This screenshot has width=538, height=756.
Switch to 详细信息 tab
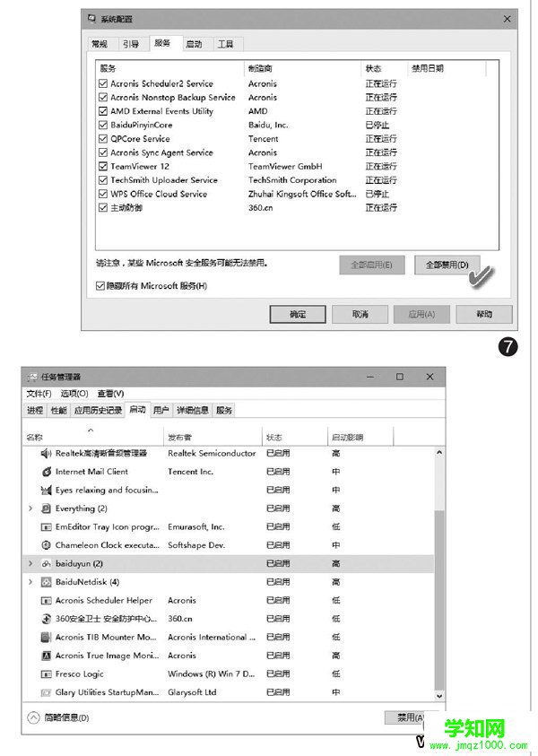[193, 411]
